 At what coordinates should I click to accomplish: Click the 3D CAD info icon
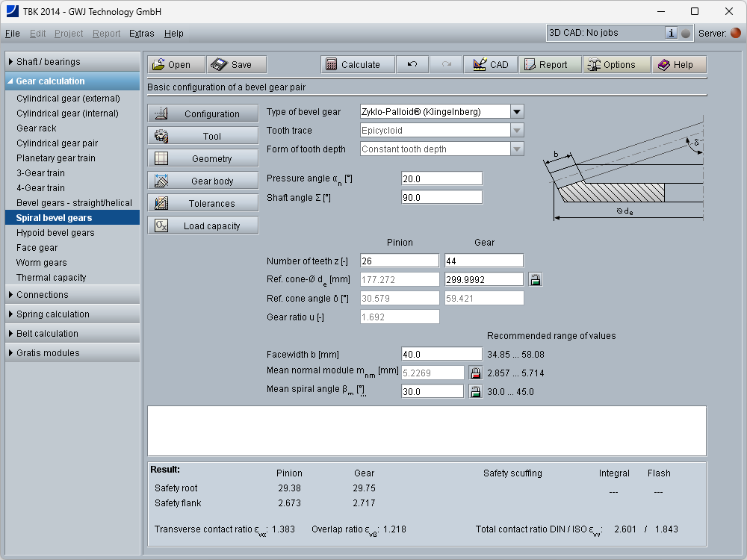(671, 33)
